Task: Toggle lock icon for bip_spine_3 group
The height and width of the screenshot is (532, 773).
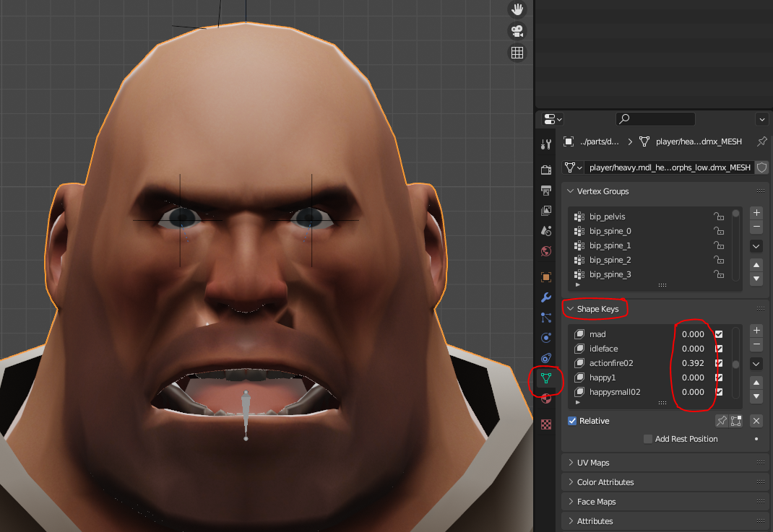Action: pyautogui.click(x=719, y=274)
